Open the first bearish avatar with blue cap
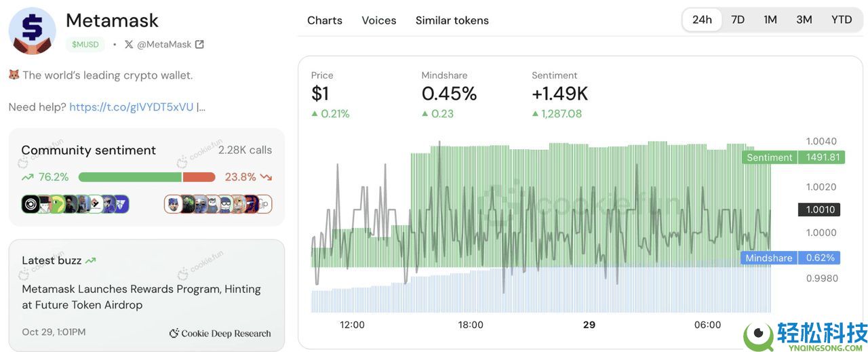Image resolution: width=868 pixels, height=352 pixels. (173, 204)
